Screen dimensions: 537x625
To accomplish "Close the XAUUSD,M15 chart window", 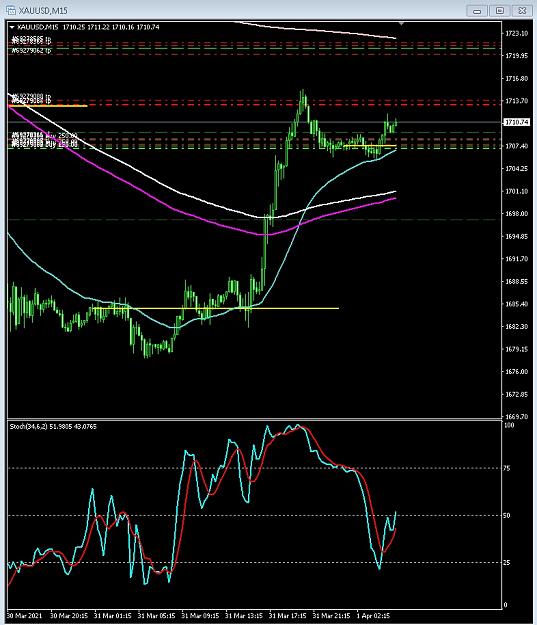I will (522, 11).
